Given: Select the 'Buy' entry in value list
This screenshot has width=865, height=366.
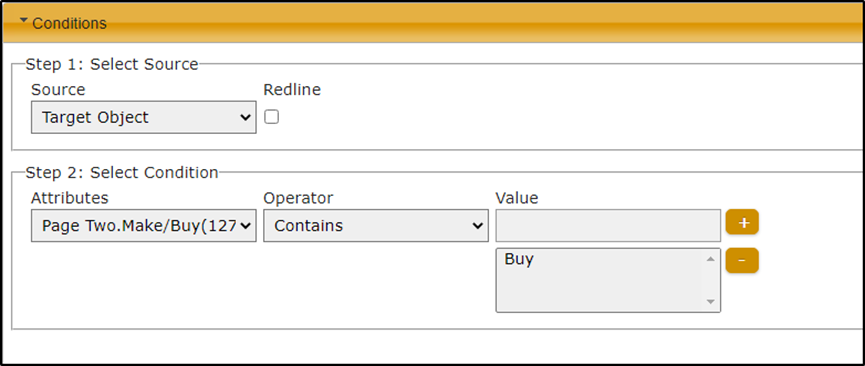Looking at the screenshot, I should 519,259.
